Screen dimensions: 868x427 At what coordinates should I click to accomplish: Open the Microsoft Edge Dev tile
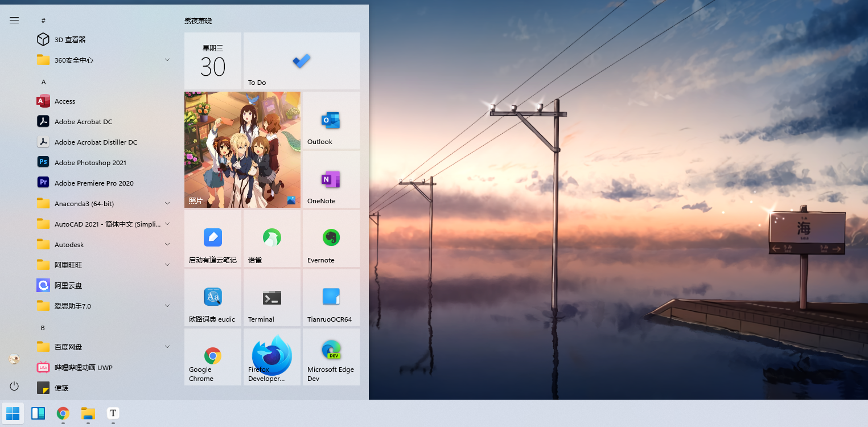point(331,357)
